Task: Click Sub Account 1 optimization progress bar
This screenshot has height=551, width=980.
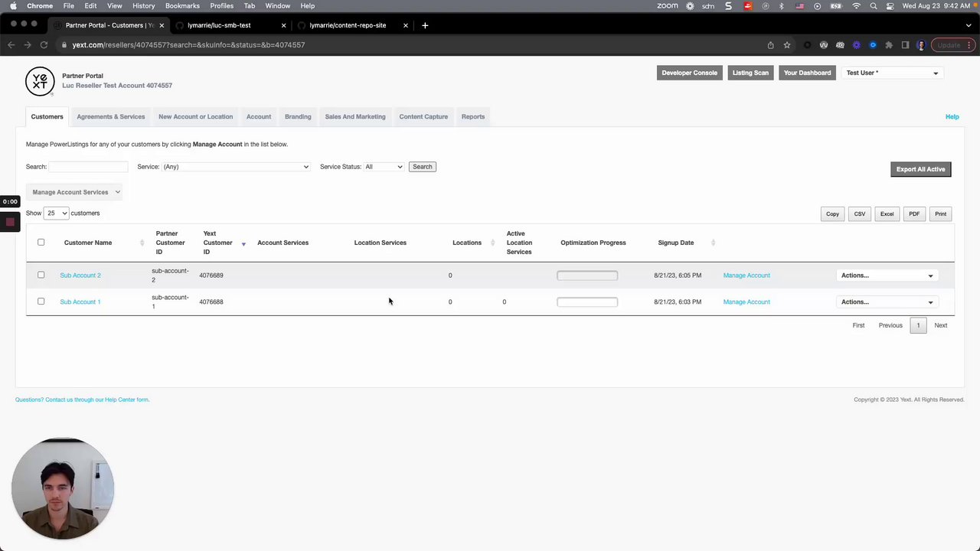Action: coord(587,302)
